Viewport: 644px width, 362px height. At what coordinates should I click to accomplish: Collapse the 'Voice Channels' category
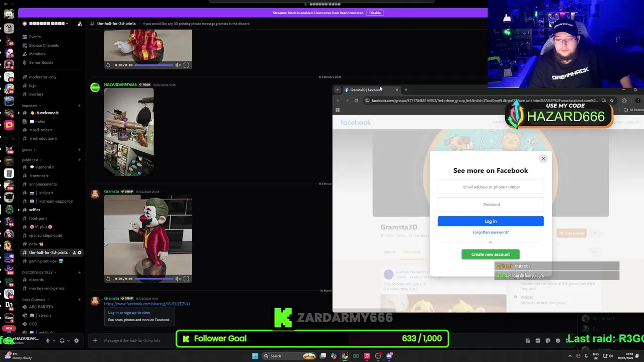(35, 300)
